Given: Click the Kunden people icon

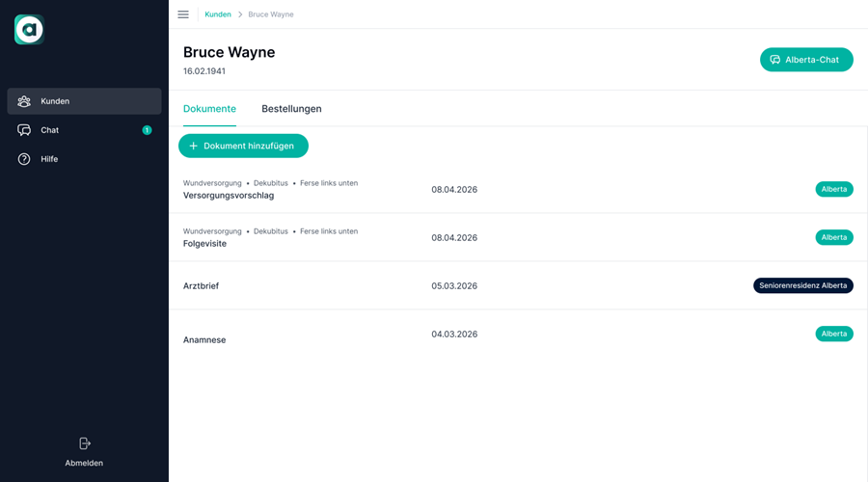Looking at the screenshot, I should pos(24,101).
